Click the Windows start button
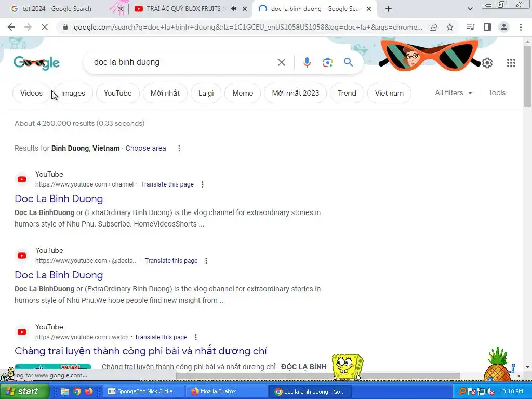Viewport: 532px width, 399px height. (x=24, y=391)
